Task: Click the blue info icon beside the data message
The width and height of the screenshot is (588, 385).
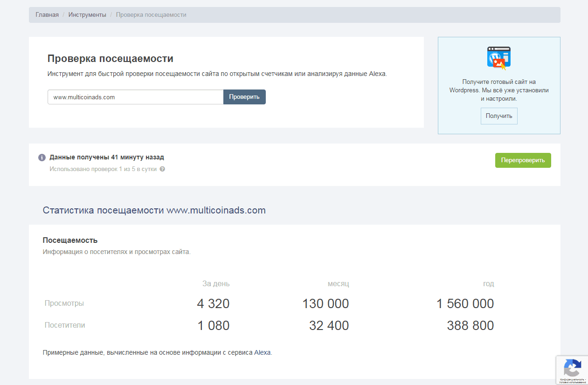Action: (x=42, y=157)
